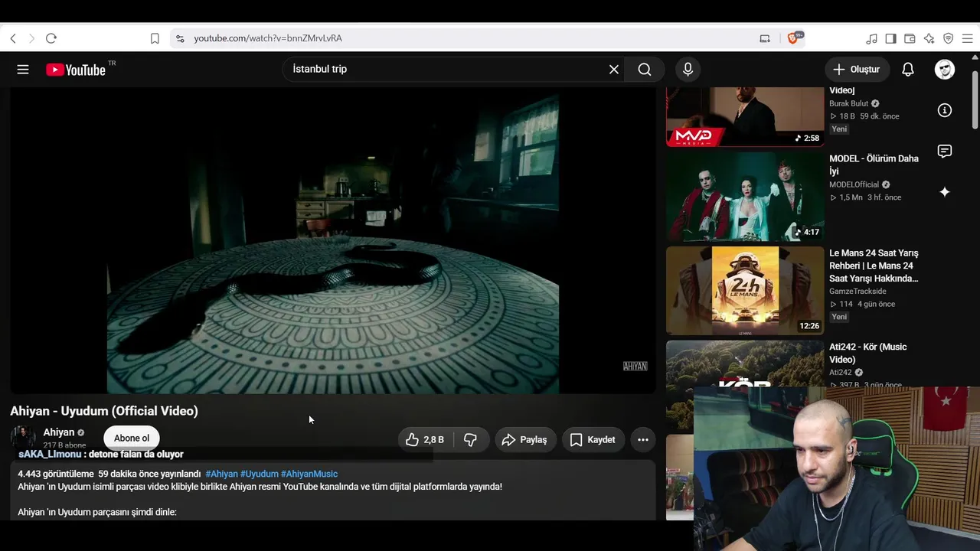The image size is (980, 551).
Task: Dislike the video with thumbs down
Action: tap(470, 439)
